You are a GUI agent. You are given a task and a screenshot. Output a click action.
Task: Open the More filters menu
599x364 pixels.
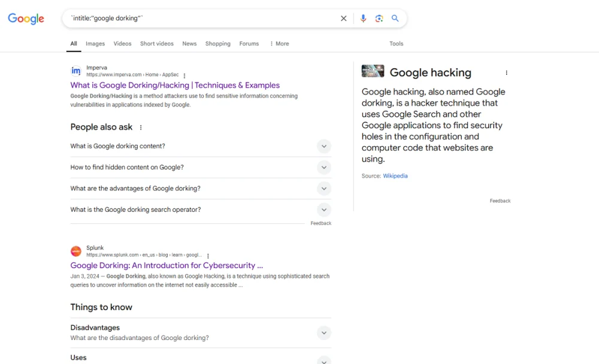(279, 44)
